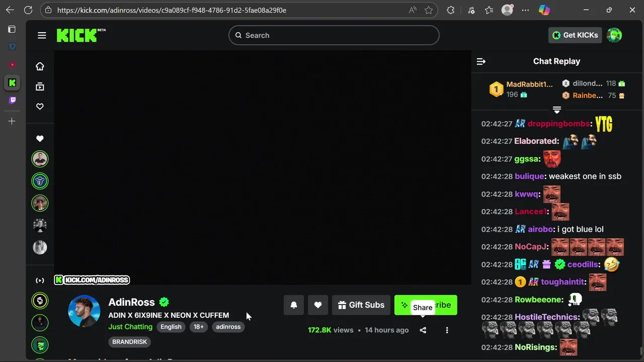Screen dimensions: 644x362
Task: Click chat username Rowbeeone
Action: (x=538, y=300)
